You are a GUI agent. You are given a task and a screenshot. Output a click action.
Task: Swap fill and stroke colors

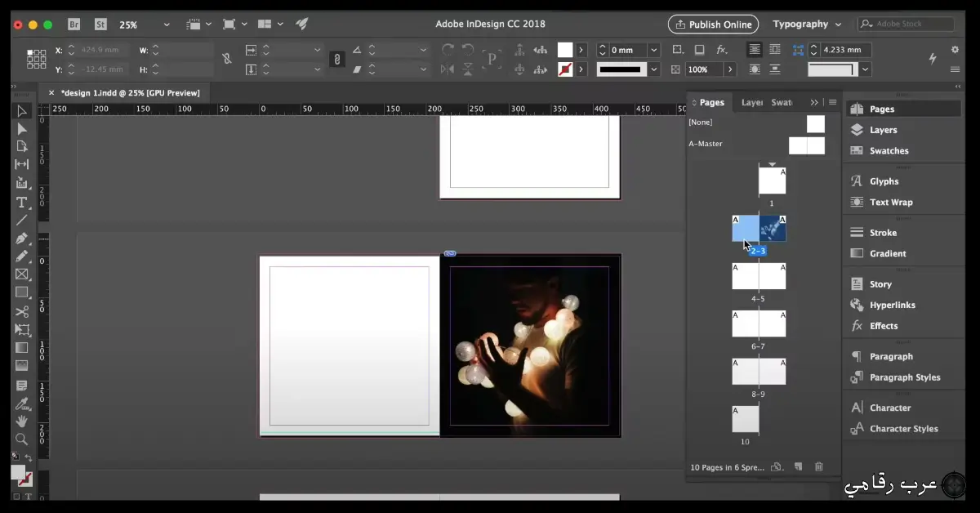tap(30, 457)
